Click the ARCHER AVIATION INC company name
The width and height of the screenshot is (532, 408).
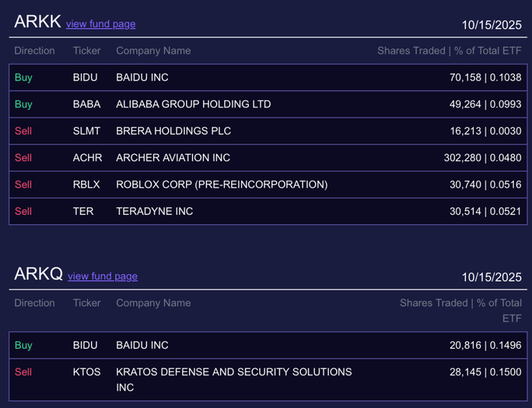click(x=173, y=158)
